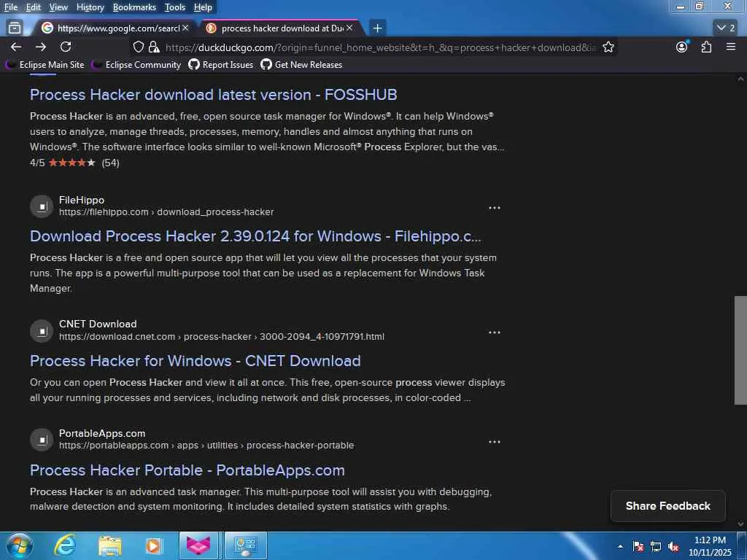Click the CNET Download site favicon
This screenshot has height=560, width=747.
(x=42, y=330)
